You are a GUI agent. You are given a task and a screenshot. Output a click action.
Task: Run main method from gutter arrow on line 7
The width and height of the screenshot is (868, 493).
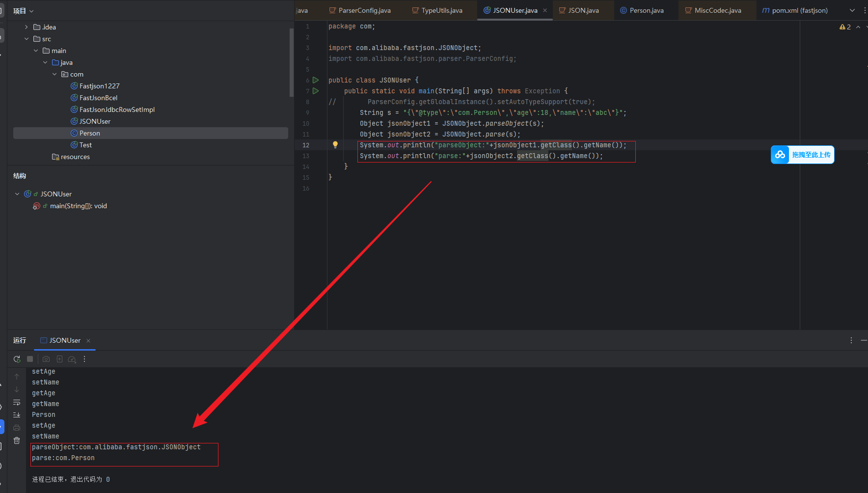click(x=316, y=91)
